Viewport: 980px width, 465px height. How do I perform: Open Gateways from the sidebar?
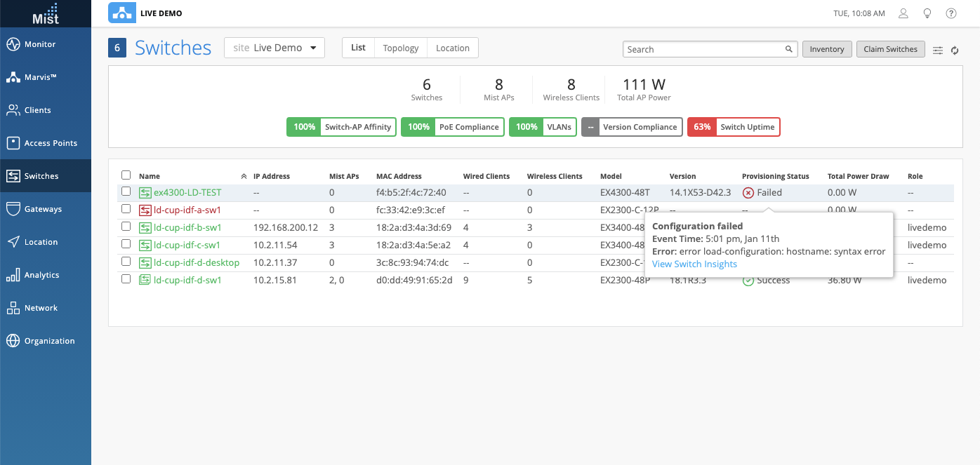point(43,209)
